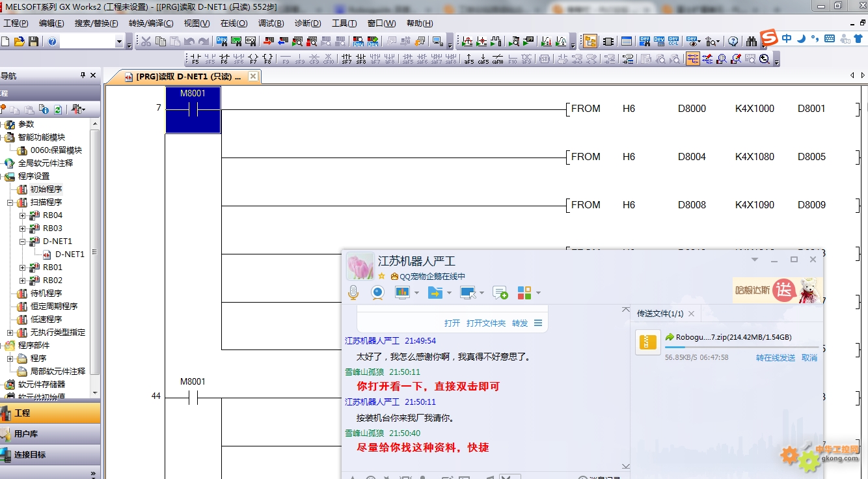Insert rising pulse contact sF7 icon
Screen dimensions: 868x479
(x=347, y=59)
